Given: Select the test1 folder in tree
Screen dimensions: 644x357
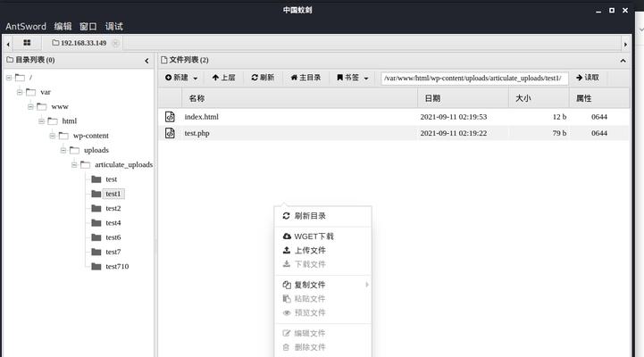Looking at the screenshot, I should 113,194.
